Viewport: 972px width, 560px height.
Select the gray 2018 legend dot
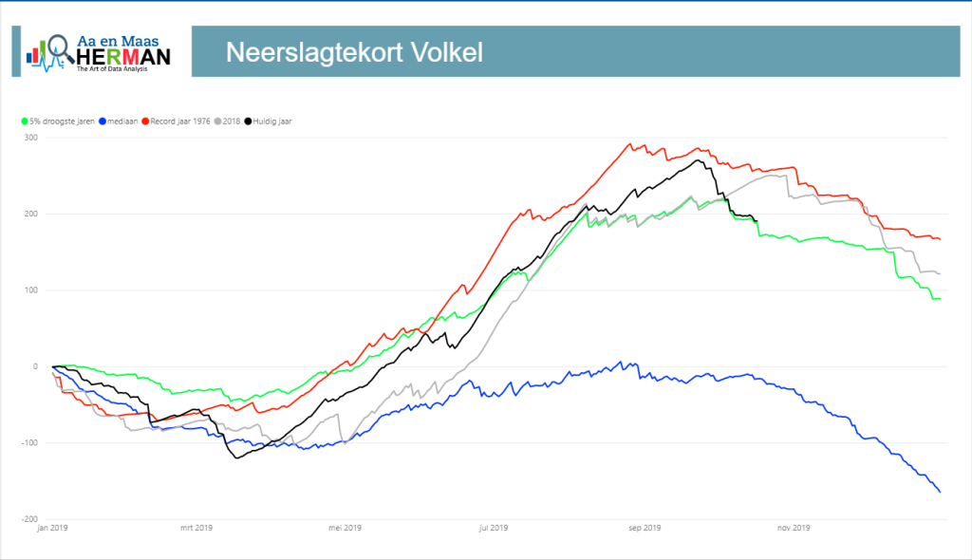pos(218,121)
